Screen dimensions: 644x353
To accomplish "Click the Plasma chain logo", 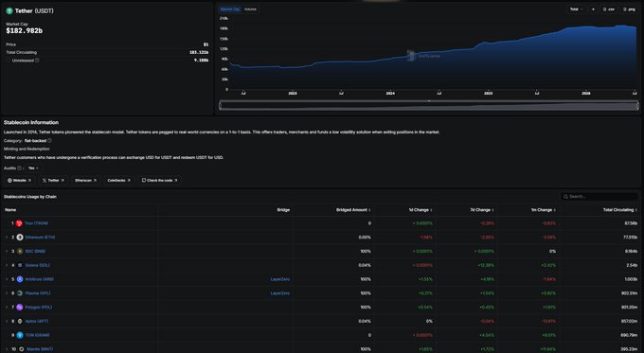I will click(20, 293).
